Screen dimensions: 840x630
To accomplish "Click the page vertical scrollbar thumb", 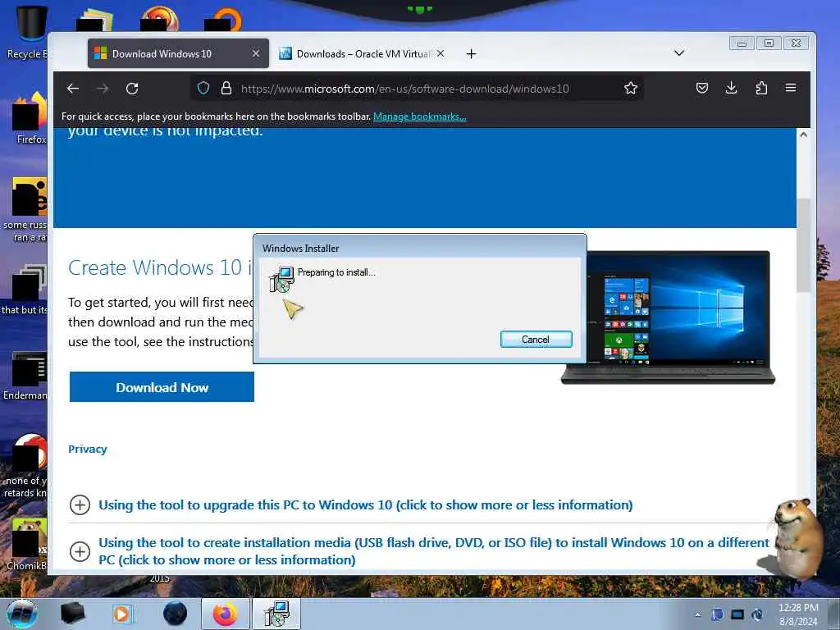I will pyautogui.click(x=803, y=245).
